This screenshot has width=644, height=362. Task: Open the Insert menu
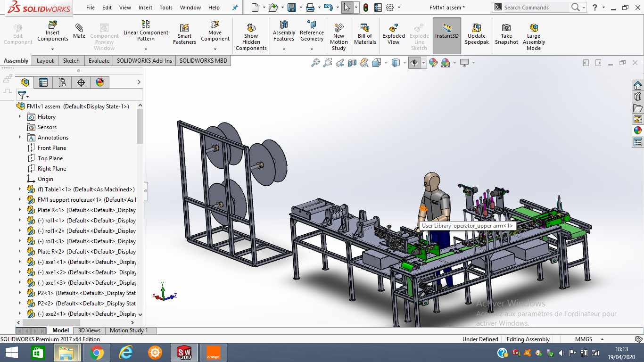[145, 8]
